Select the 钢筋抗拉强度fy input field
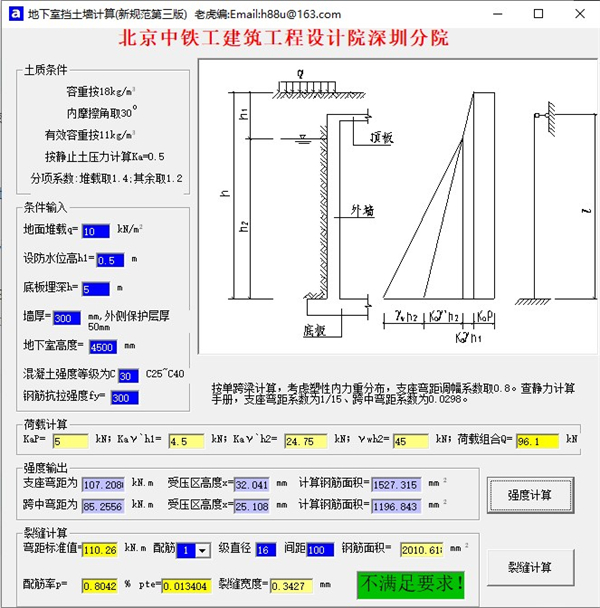600x608 pixels. pos(124,398)
